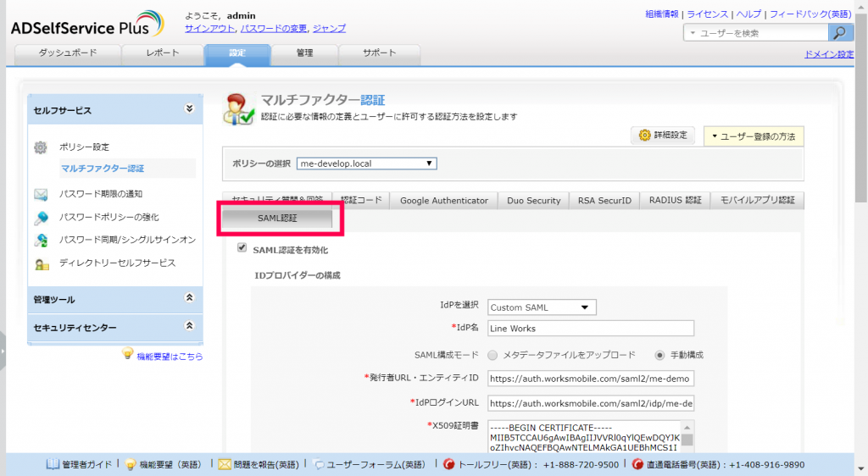The image size is (868, 476).
Task: Expand the 管理ツール section
Action: pos(189,297)
